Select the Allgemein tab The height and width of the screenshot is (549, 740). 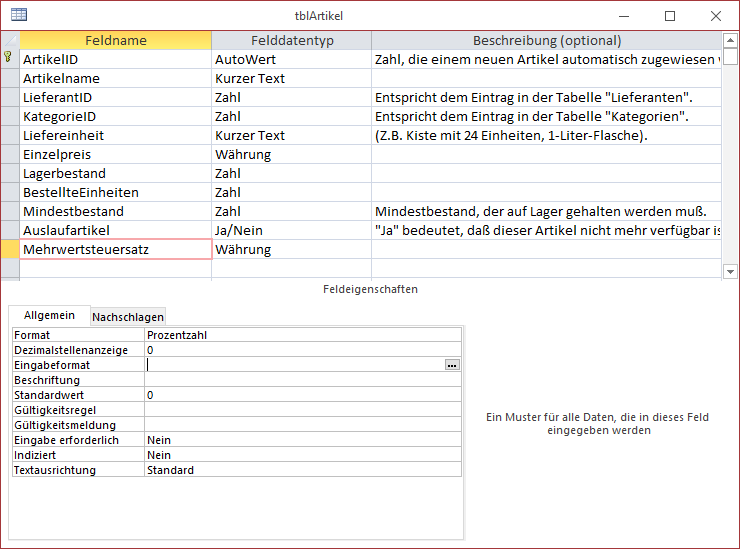click(x=49, y=315)
